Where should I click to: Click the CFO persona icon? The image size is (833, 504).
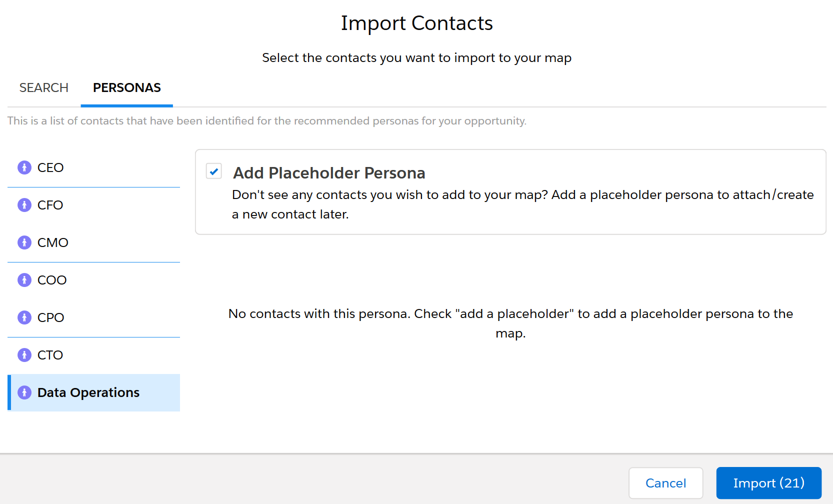pos(24,205)
